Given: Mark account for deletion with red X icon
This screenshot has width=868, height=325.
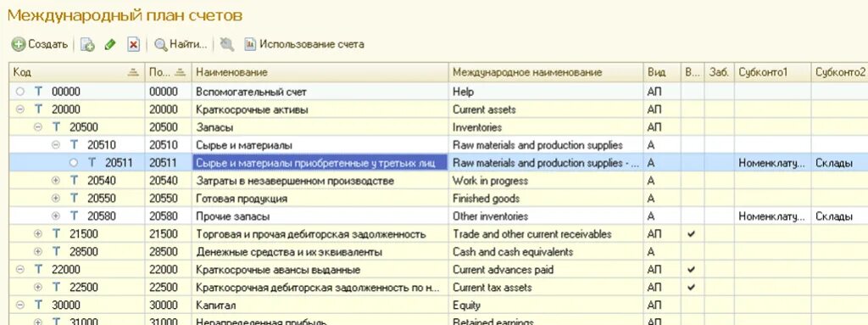Looking at the screenshot, I should tap(133, 44).
